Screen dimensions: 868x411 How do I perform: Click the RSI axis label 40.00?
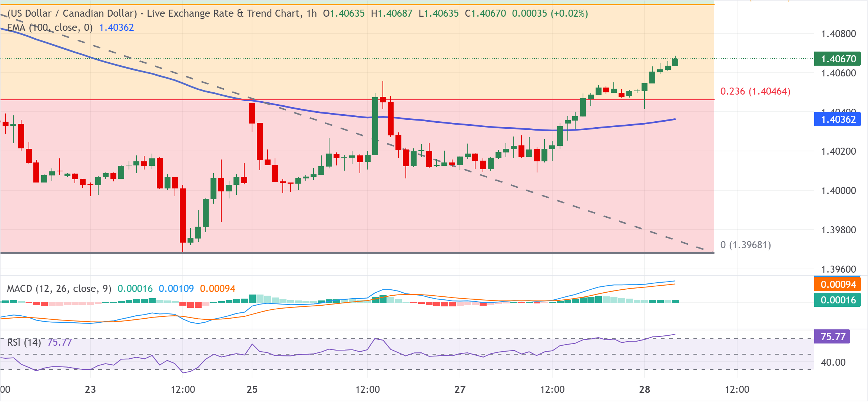834,362
